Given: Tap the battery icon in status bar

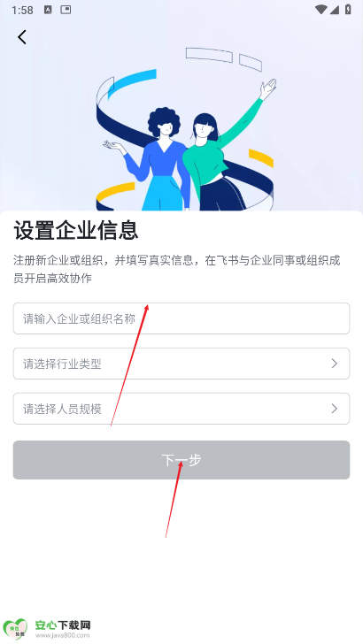Looking at the screenshot, I should [x=348, y=10].
